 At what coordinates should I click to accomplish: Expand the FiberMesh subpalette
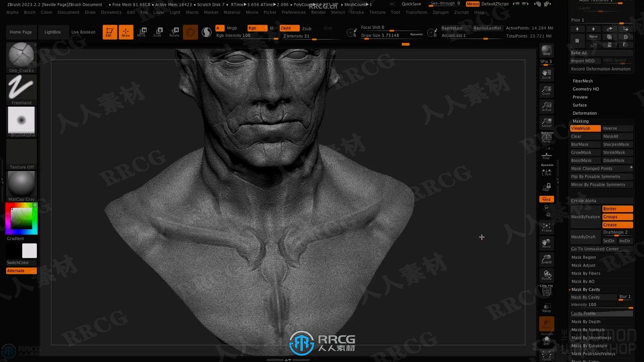583,81
